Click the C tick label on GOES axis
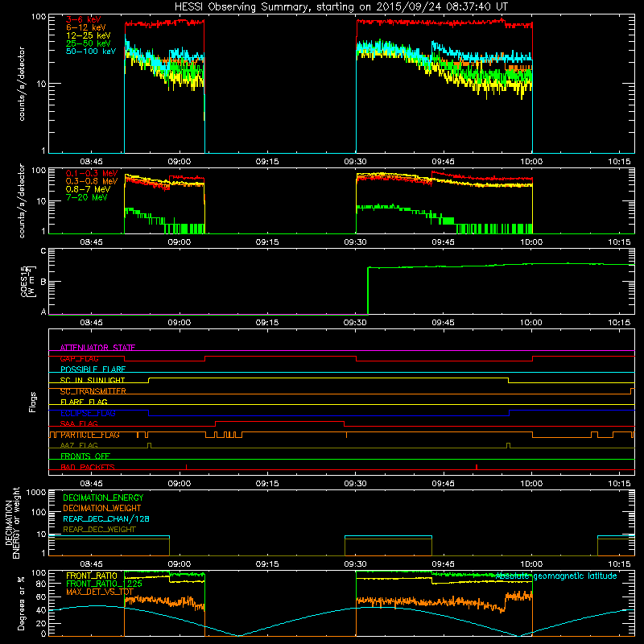 coord(43,251)
